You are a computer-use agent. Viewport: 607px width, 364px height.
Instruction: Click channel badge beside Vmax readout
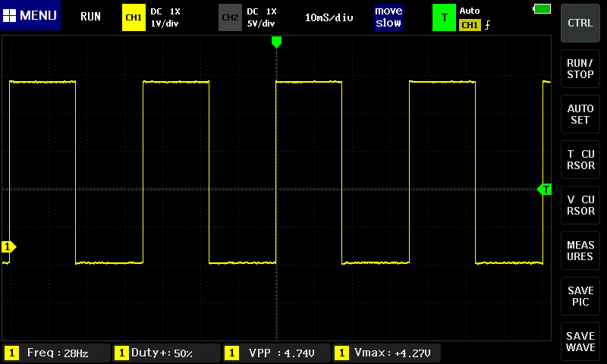[341, 353]
